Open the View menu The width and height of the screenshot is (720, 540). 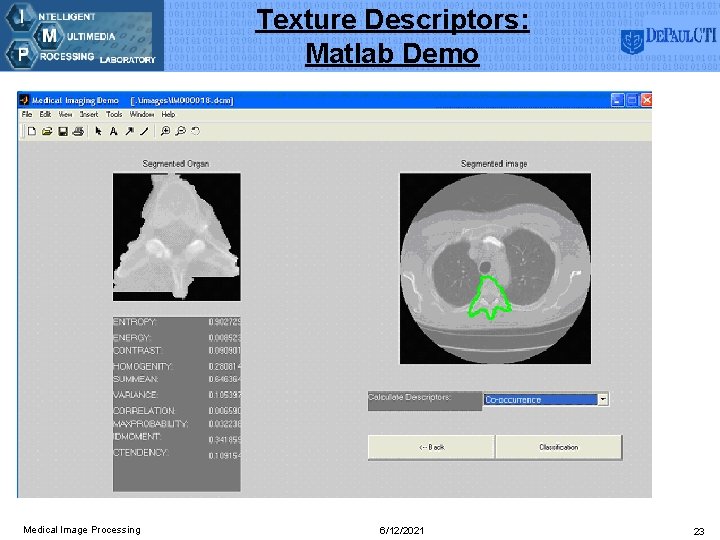pos(65,114)
